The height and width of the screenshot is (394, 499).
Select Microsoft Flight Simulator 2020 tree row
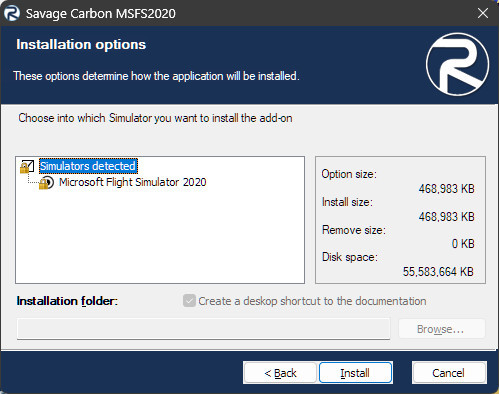pos(133,182)
